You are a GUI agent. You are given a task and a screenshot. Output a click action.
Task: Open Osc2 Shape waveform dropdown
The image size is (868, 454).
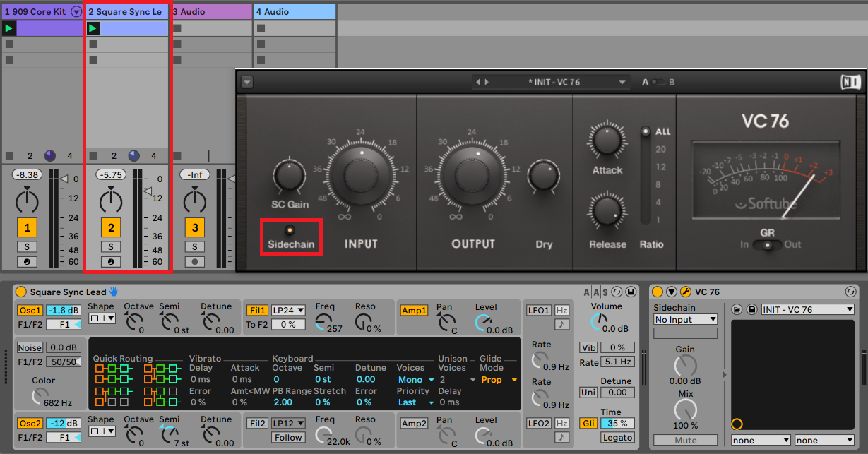click(101, 431)
